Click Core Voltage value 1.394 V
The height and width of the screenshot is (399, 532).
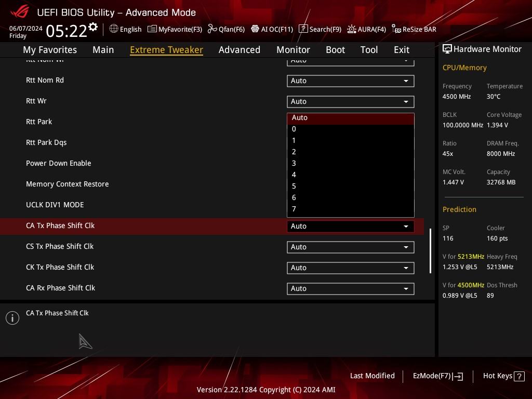[x=497, y=125]
